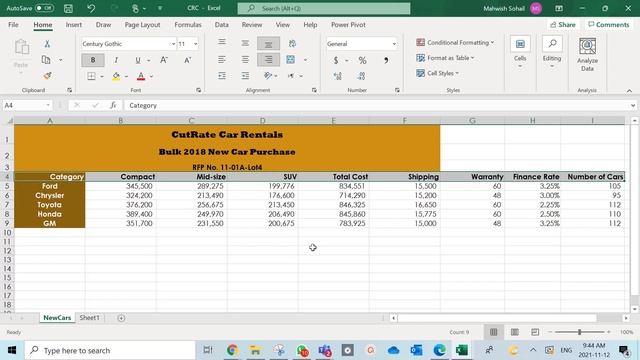The width and height of the screenshot is (640, 360).
Task: Switch to the Insert tab
Action: point(73,25)
